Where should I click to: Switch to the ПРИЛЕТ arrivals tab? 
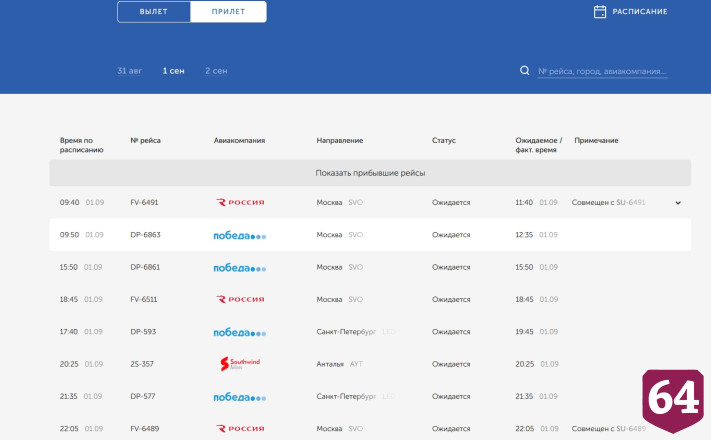229,12
